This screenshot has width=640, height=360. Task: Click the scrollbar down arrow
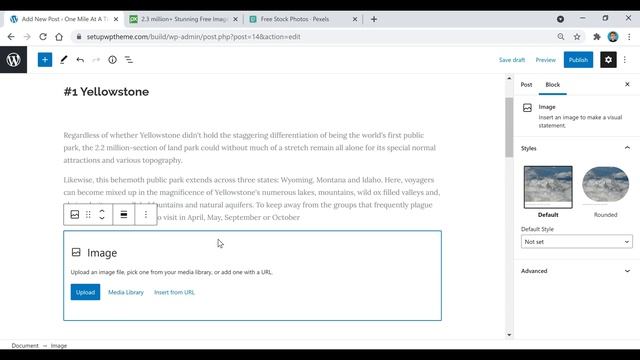(x=509, y=335)
